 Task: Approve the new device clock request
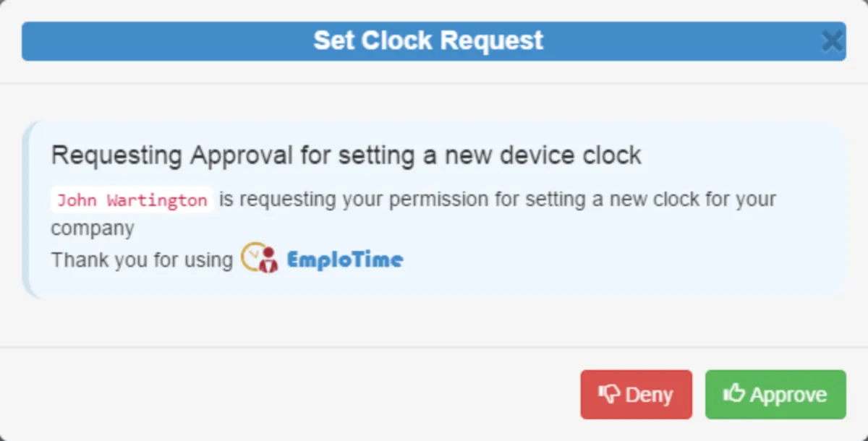tap(775, 395)
